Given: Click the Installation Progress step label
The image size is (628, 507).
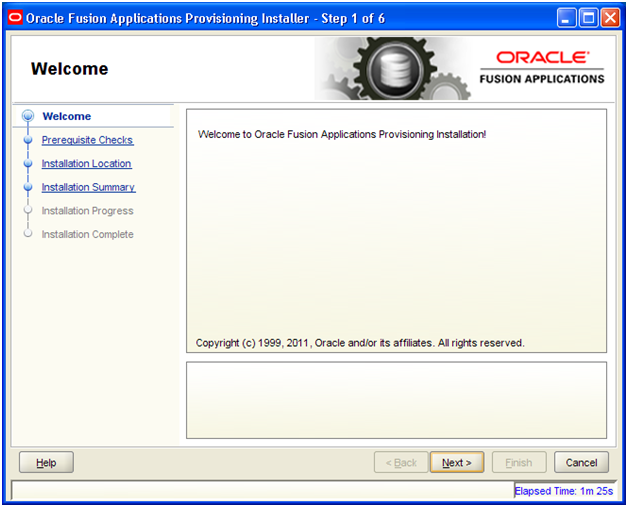Looking at the screenshot, I should tap(87, 211).
